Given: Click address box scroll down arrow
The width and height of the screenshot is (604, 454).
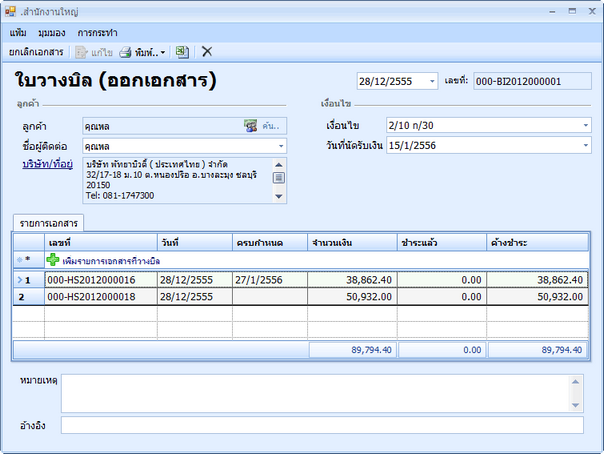Looking at the screenshot, I should click(x=279, y=196).
